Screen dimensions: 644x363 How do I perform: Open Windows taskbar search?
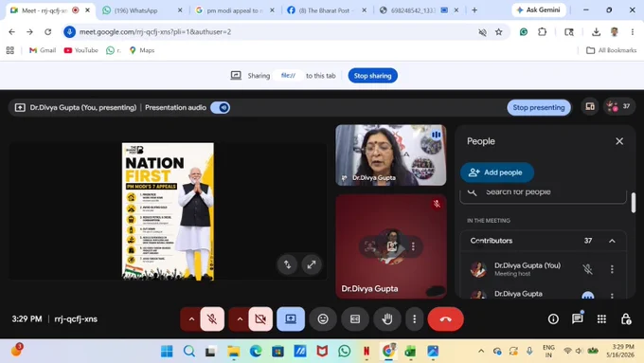pos(188,352)
